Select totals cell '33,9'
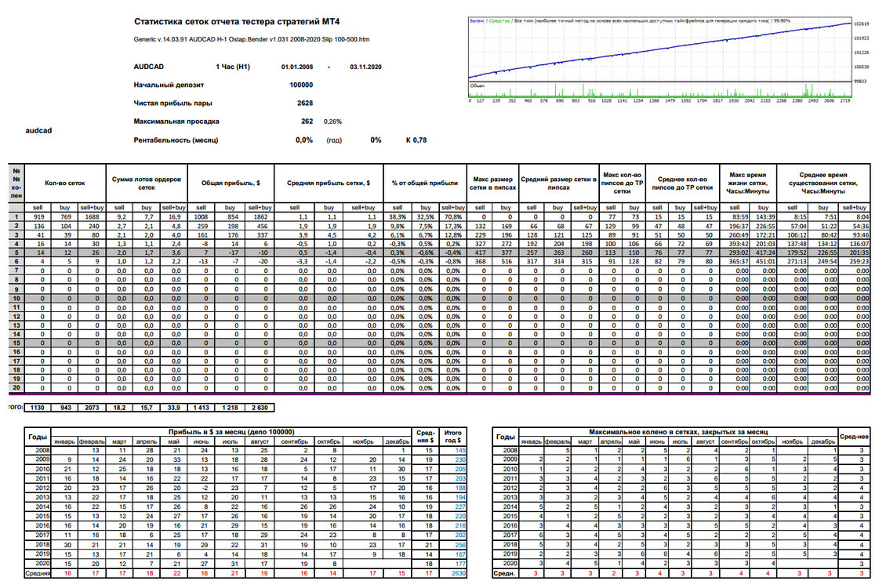879x588 pixels. coord(174,408)
